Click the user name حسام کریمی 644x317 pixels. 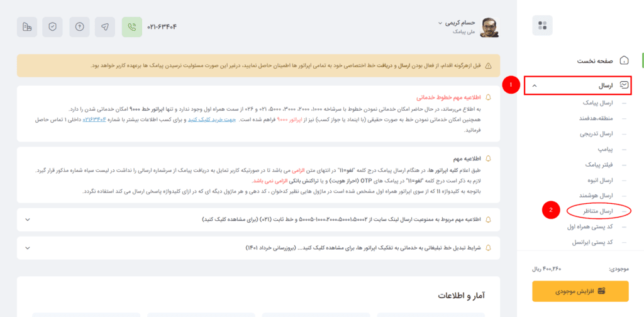460,23
